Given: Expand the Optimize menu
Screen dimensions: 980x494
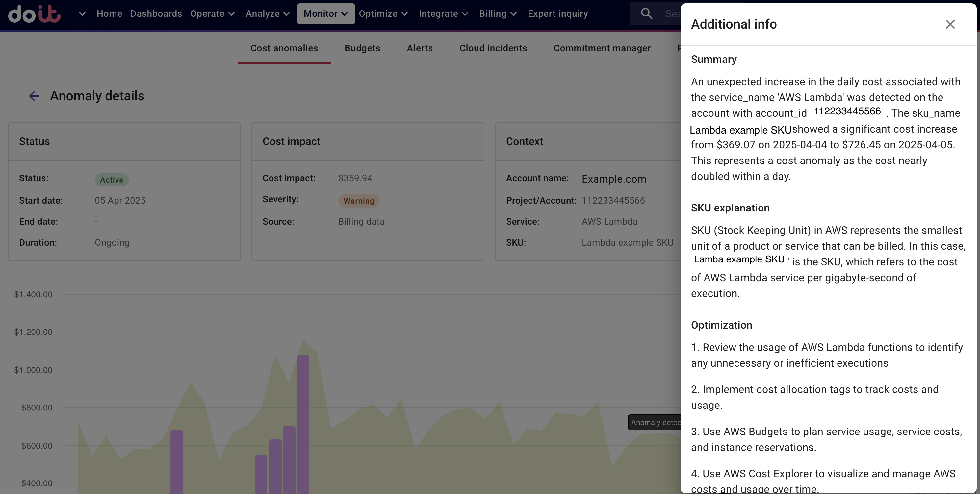Looking at the screenshot, I should [383, 14].
